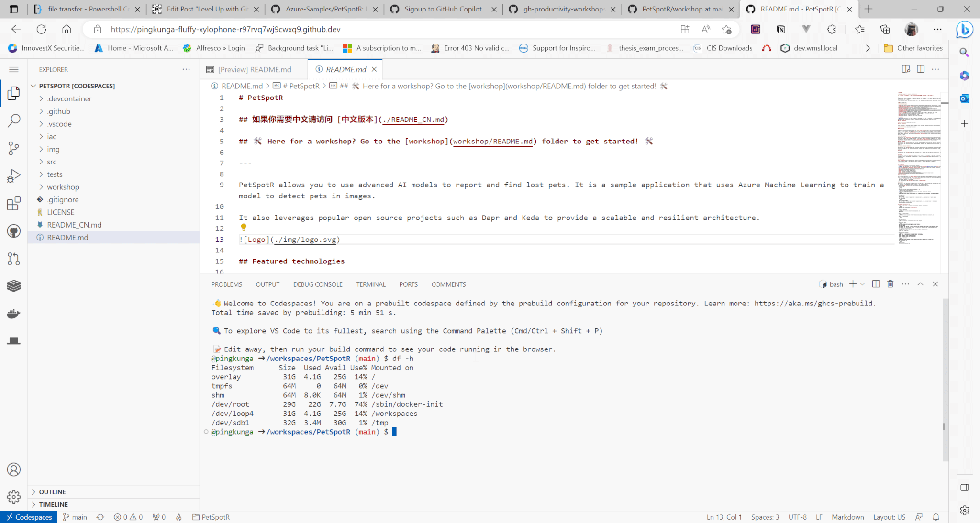This screenshot has height=523, width=980.
Task: Open the GitHub view in the activity bar
Action: click(14, 231)
